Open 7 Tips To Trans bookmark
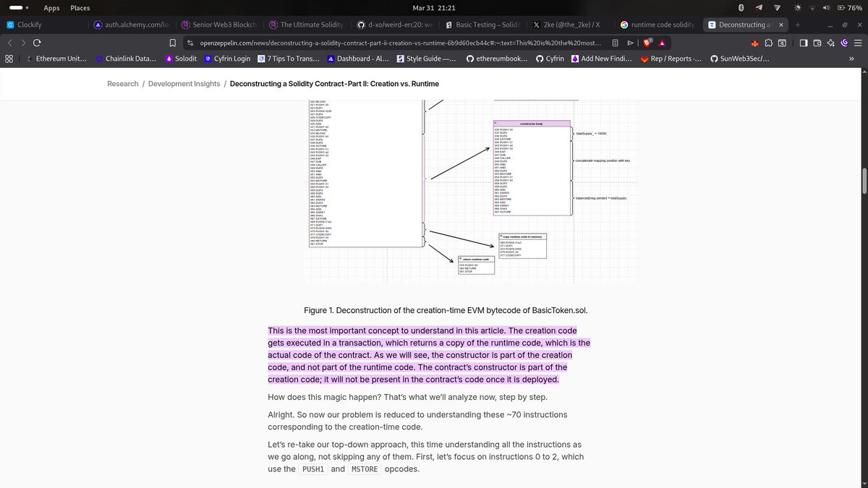The height and width of the screenshot is (488, 868). [x=289, y=59]
